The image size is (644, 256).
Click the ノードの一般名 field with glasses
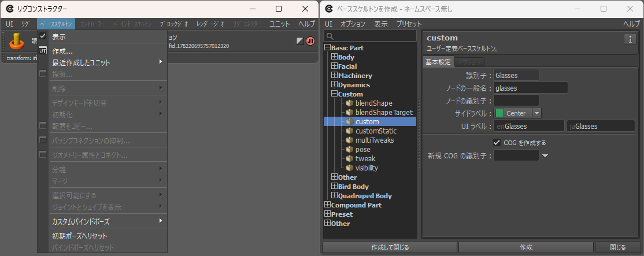[x=531, y=88]
